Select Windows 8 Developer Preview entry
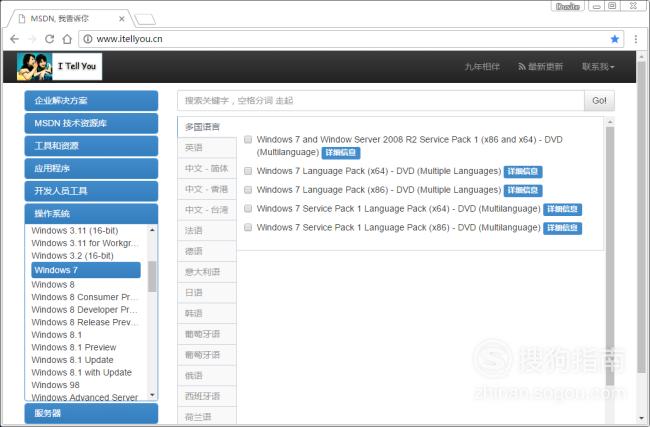Image resolution: width=650 pixels, height=427 pixels. [85, 310]
